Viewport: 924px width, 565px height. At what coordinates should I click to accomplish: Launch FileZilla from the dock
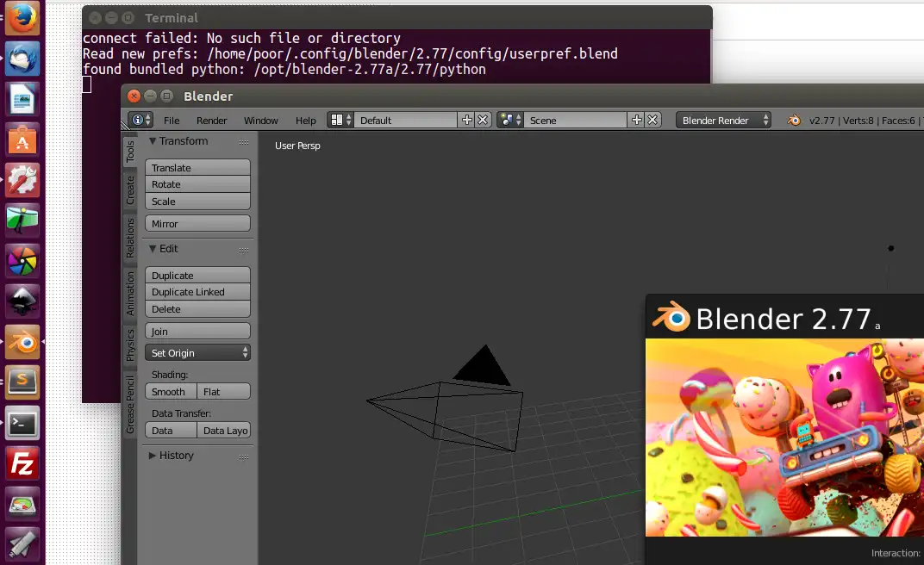pos(22,464)
